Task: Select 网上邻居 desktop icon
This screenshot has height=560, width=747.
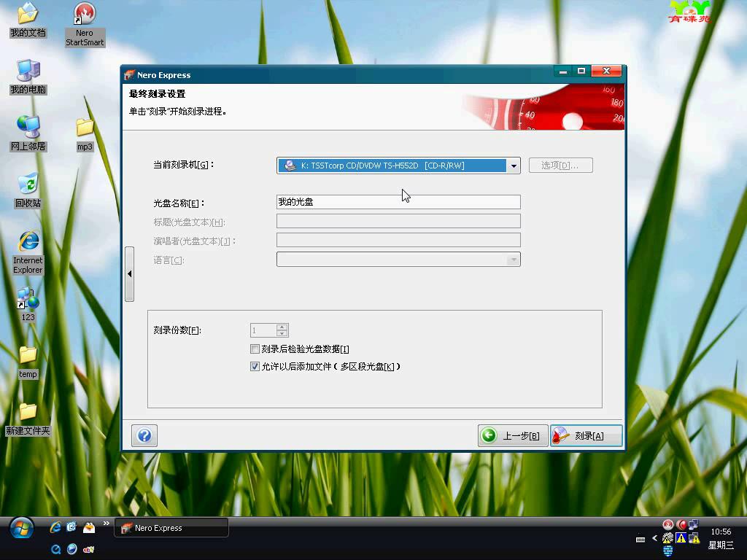Action: 28,133
